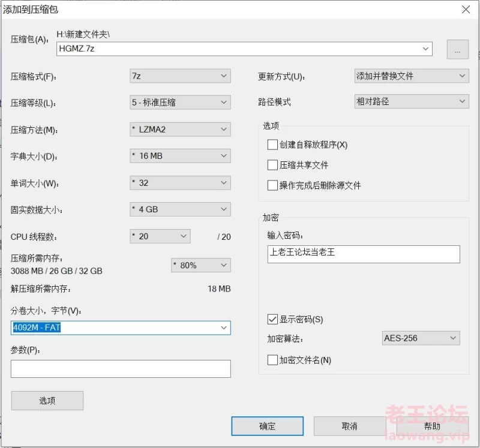Image resolution: width=480 pixels, height=448 pixels.
Task: Open the 压缩等级 dropdown showing 5 - 标准压缩
Action: click(180, 103)
